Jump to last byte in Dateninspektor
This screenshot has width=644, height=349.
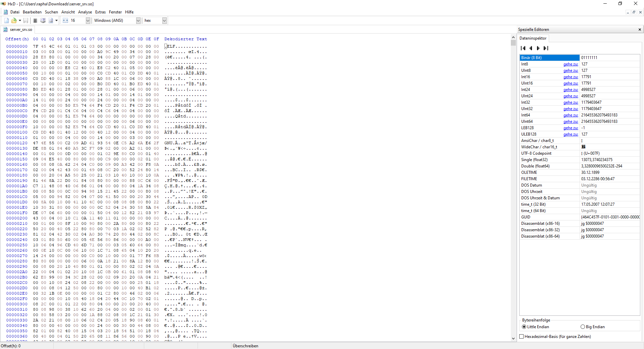click(x=546, y=48)
